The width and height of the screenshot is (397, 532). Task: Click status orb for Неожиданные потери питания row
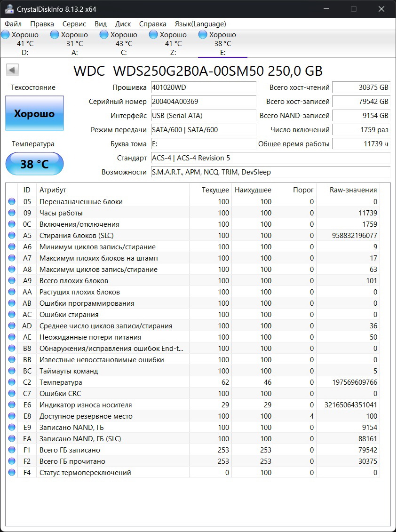12,337
